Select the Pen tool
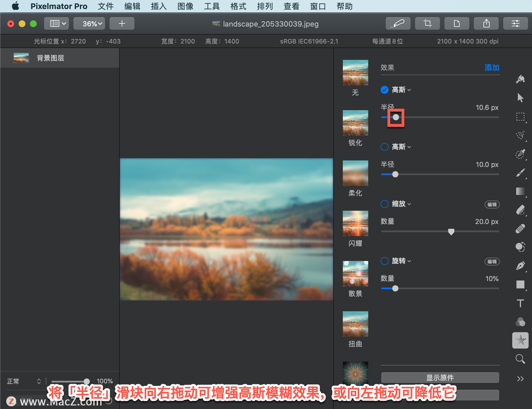The image size is (532, 409). click(520, 266)
